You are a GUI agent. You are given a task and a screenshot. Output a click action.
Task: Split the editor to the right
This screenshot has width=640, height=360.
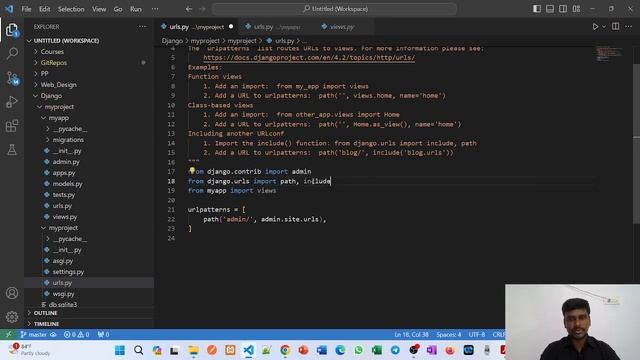(x=616, y=27)
